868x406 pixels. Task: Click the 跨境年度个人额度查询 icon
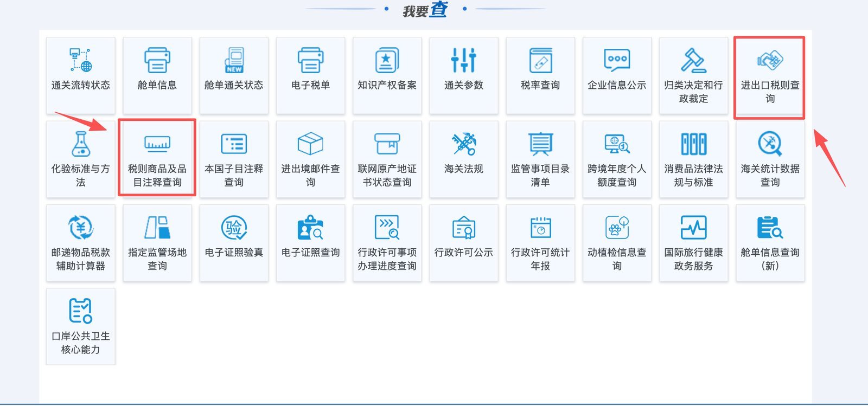(x=617, y=144)
